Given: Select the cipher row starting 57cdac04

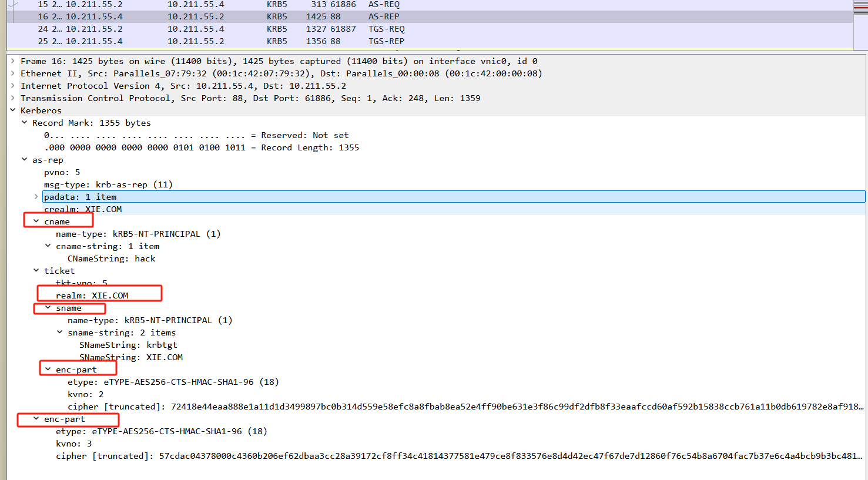Looking at the screenshot, I should [460, 456].
